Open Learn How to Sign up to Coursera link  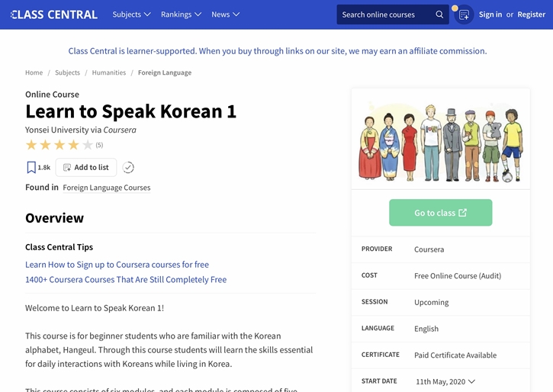[x=117, y=265]
